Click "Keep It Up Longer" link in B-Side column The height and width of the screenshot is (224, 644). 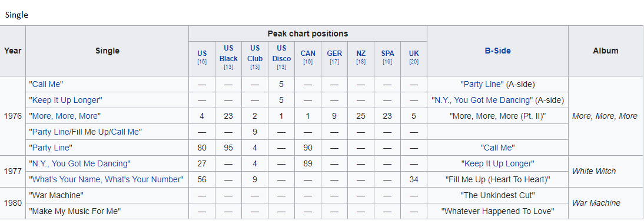tap(497, 163)
